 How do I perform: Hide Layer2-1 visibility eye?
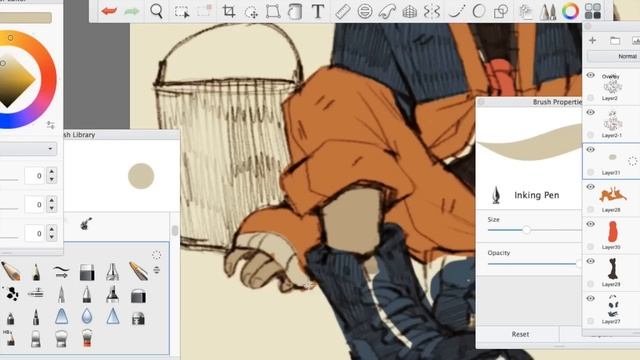590,112
